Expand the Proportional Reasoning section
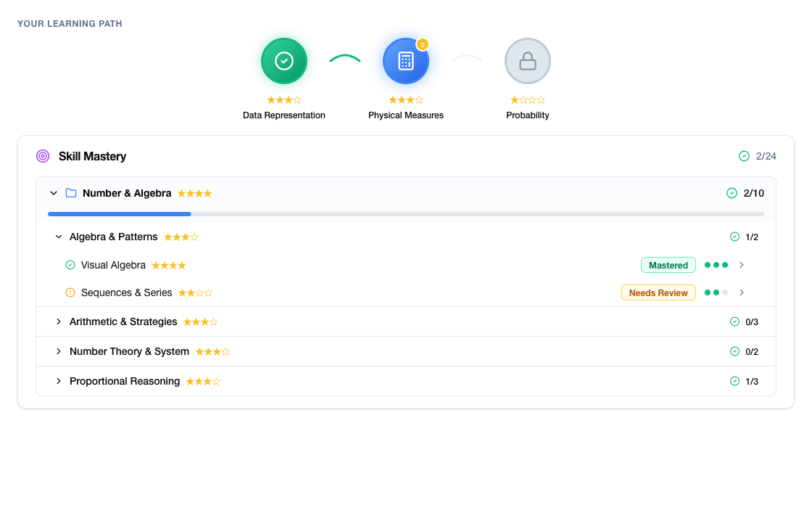Viewport: 812px width, 508px height. tap(59, 381)
